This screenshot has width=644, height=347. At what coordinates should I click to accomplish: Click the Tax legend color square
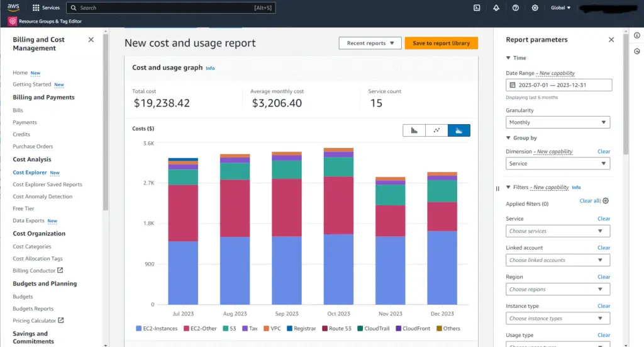(245, 329)
